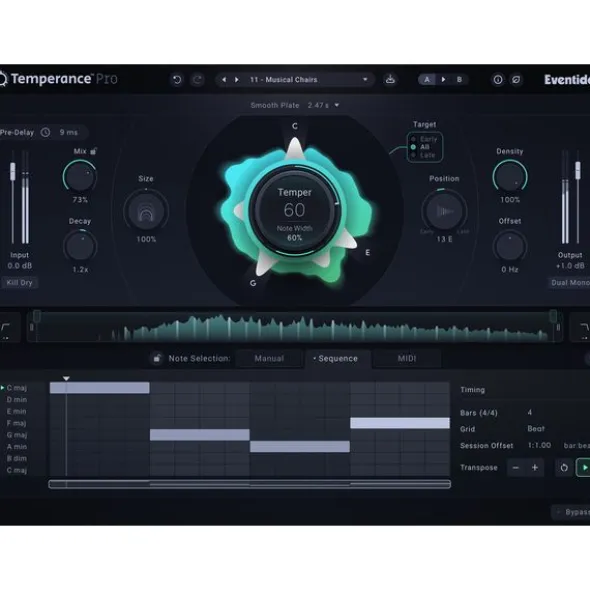This screenshot has width=590, height=591.
Task: Edit the Bars (4/4) value 4
Action: click(529, 412)
